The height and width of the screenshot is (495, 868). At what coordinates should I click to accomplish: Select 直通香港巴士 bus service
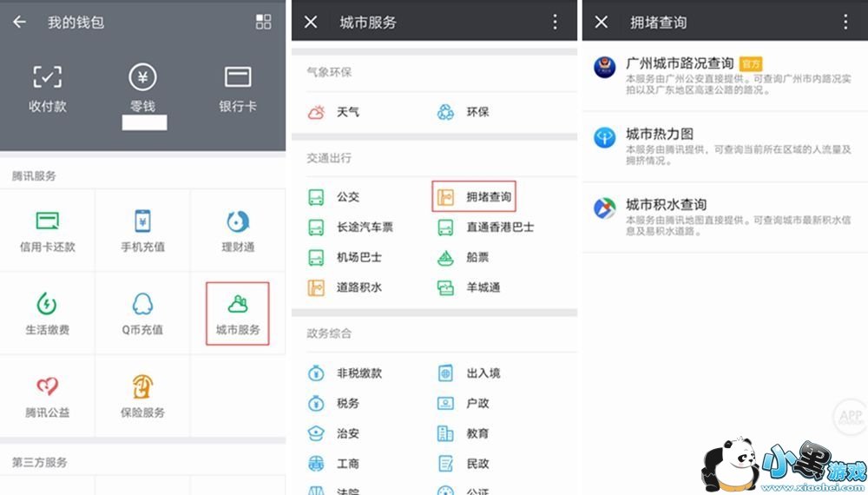click(x=486, y=228)
